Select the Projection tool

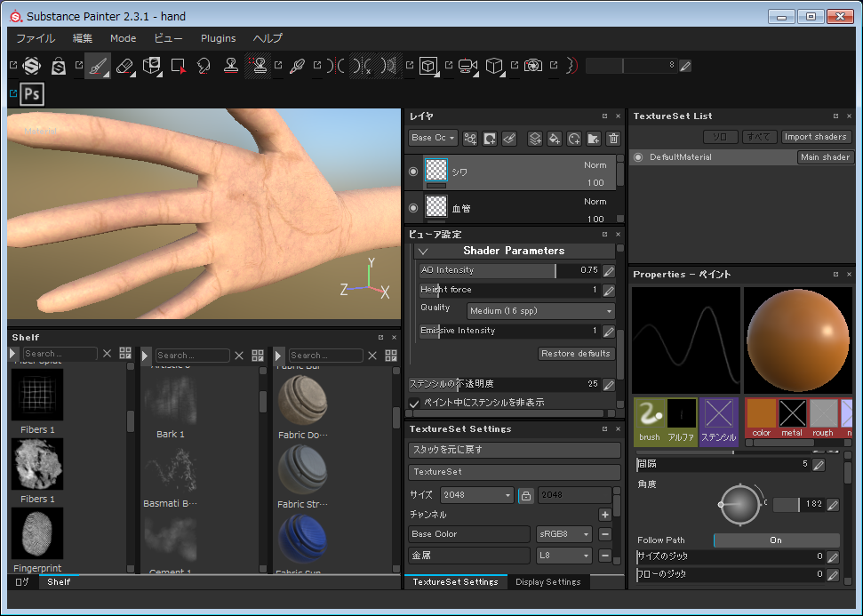coord(151,66)
